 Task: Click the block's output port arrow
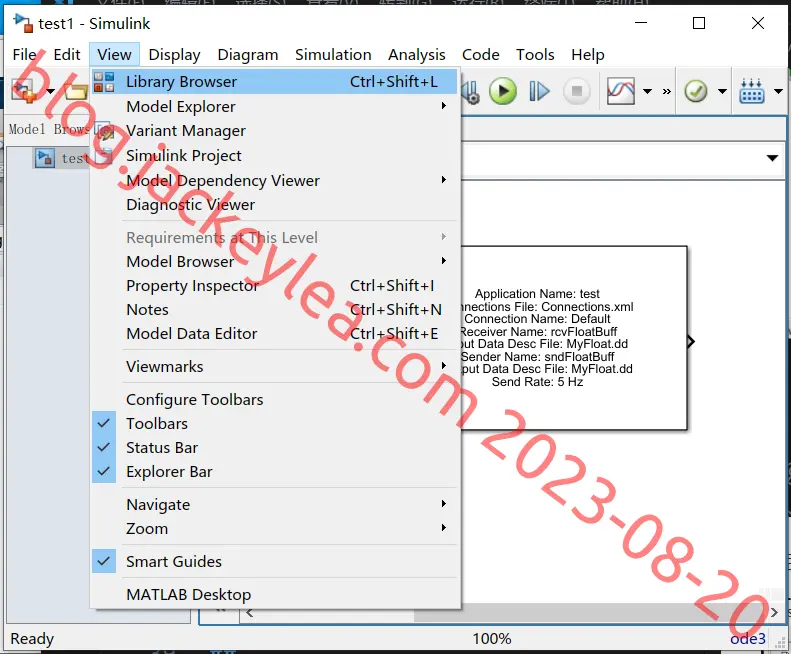pos(691,342)
